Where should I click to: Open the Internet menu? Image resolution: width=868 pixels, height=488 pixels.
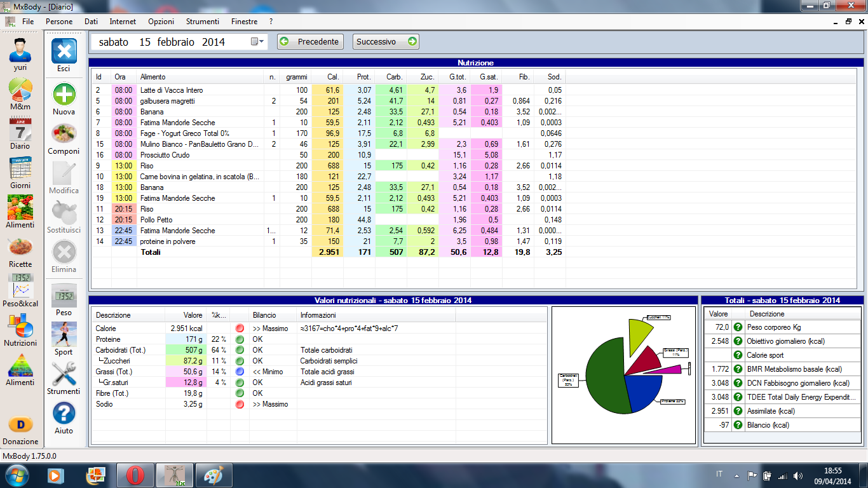tap(123, 22)
